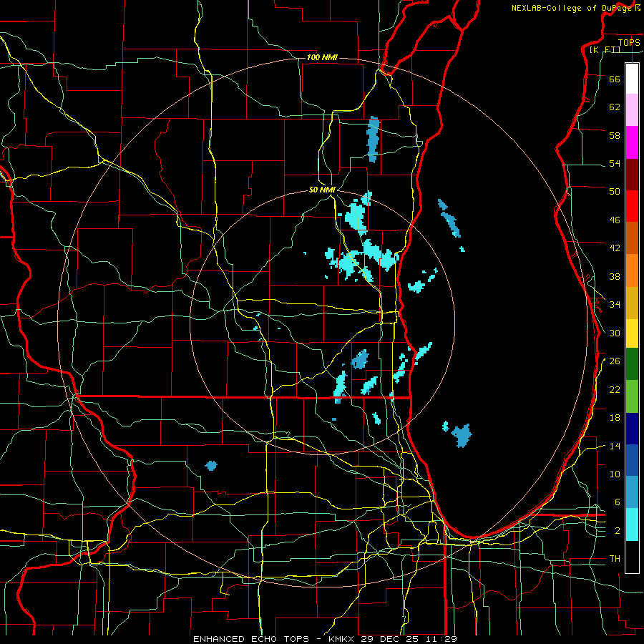Click the legend value '38'
The height and width of the screenshot is (644, 644).
tap(615, 276)
